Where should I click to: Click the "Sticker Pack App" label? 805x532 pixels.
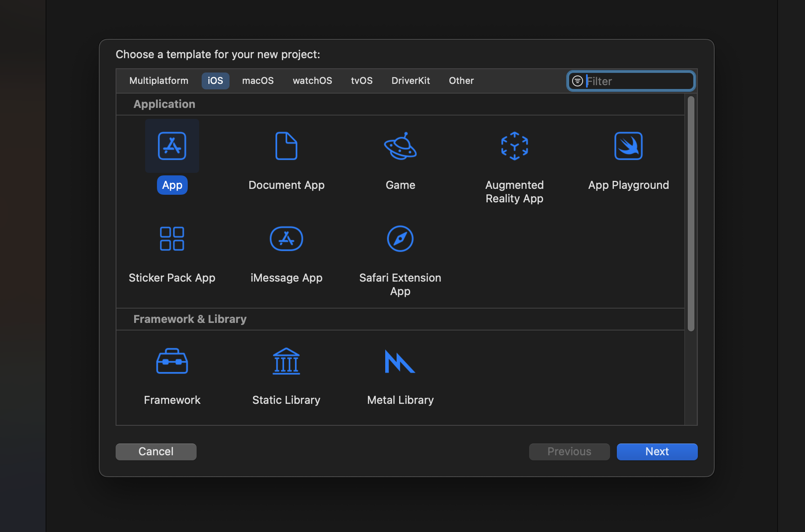172,278
